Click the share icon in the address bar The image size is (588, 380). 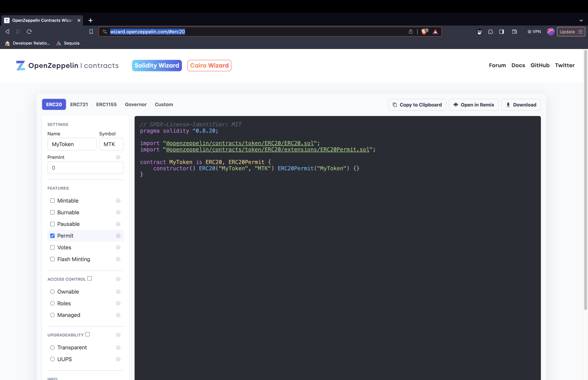[x=411, y=32]
